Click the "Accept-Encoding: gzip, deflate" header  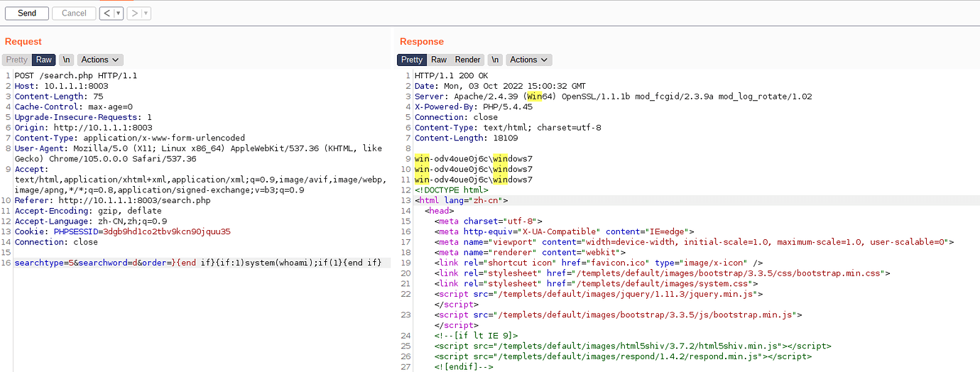pos(88,211)
